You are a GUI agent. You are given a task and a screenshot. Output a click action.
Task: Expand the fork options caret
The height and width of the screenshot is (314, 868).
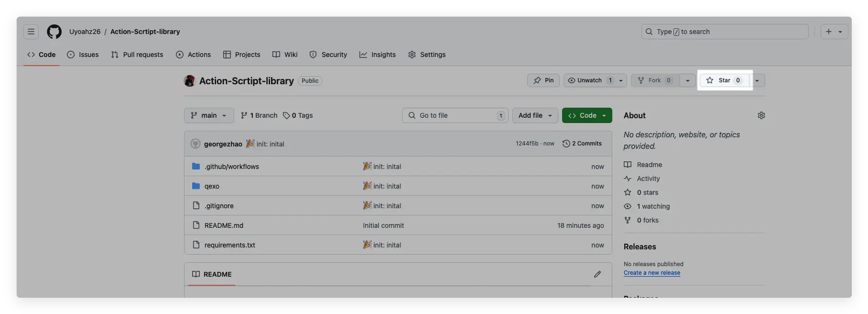pos(688,80)
